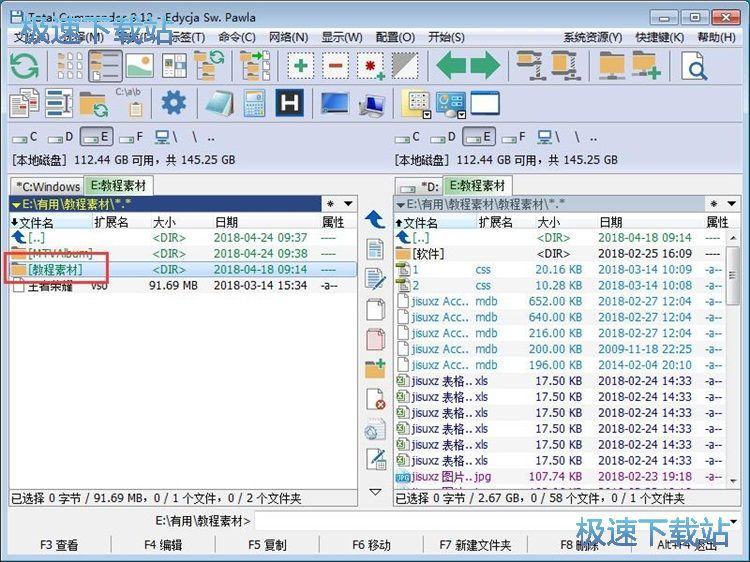Open the network FTP connect icon
750x562 pixels.
612,66
